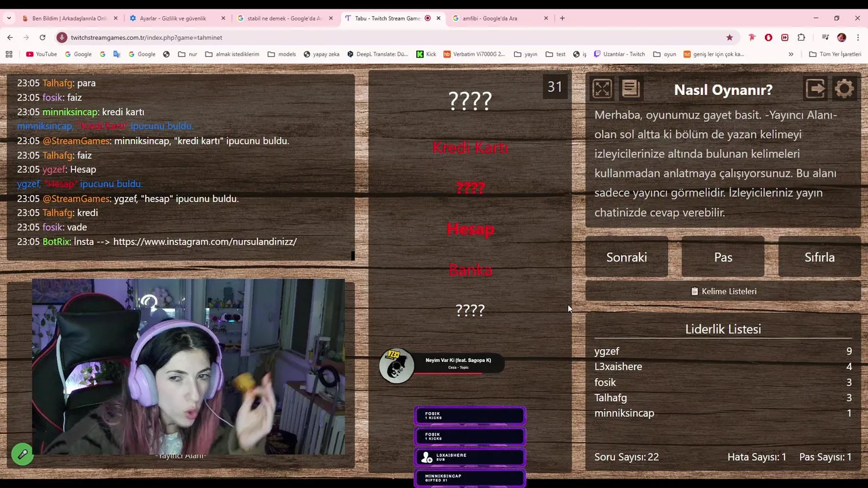Click the page URL in address bar
The height and width of the screenshot is (488, 868).
[146, 37]
